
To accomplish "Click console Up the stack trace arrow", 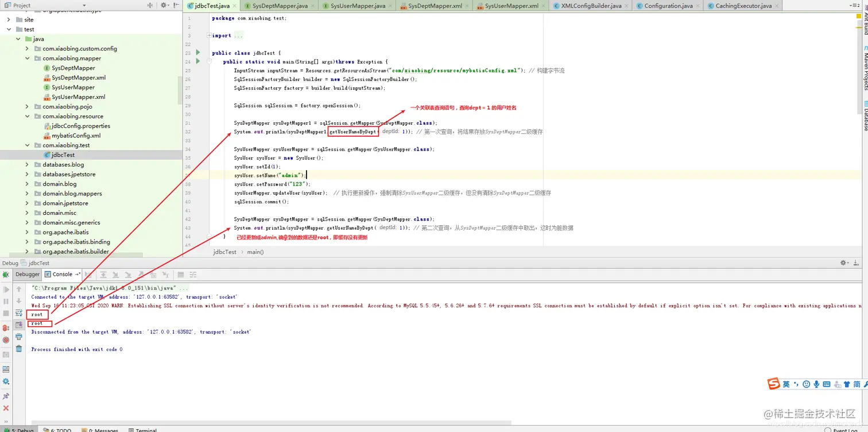I will point(19,289).
